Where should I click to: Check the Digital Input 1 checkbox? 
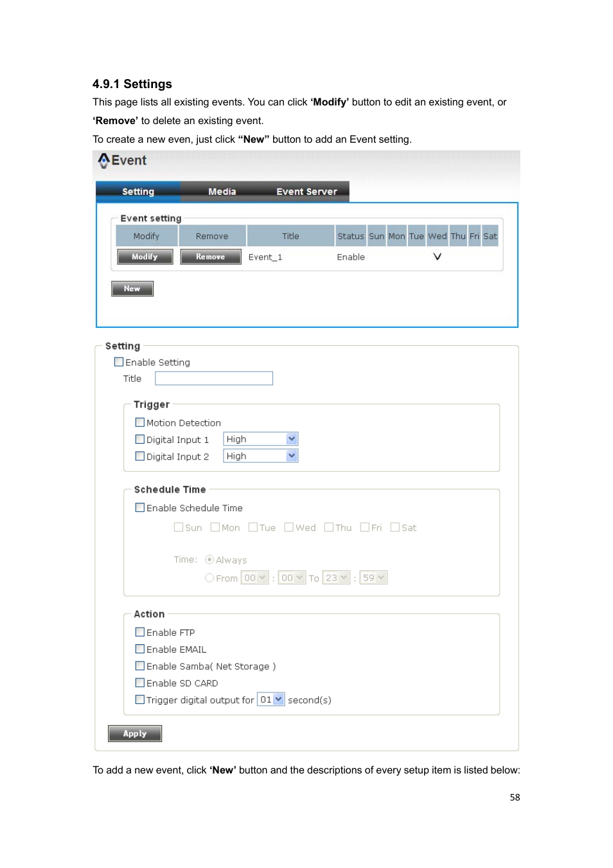[x=140, y=439]
